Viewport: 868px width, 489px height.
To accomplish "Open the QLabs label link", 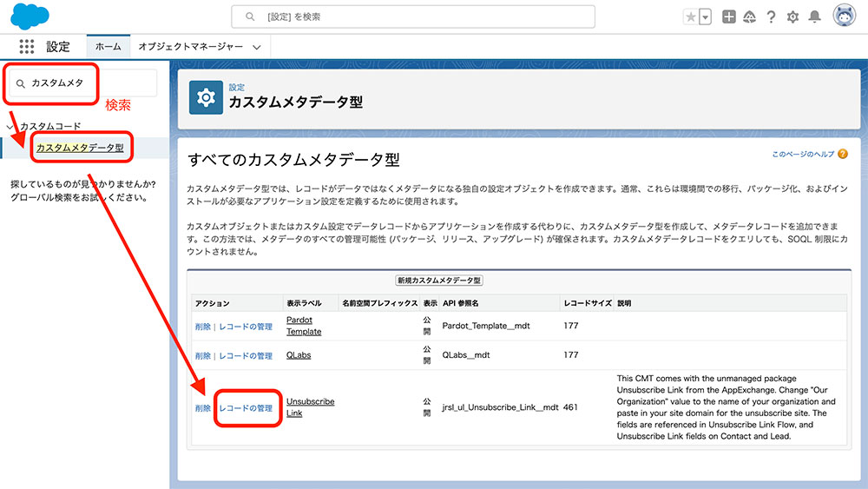I will 299,355.
